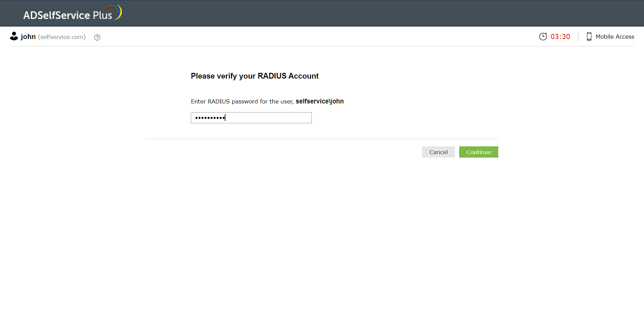The width and height of the screenshot is (644, 313).
Task: Click the 'Please verify your RADIUS Account' heading
Action: pyautogui.click(x=255, y=76)
